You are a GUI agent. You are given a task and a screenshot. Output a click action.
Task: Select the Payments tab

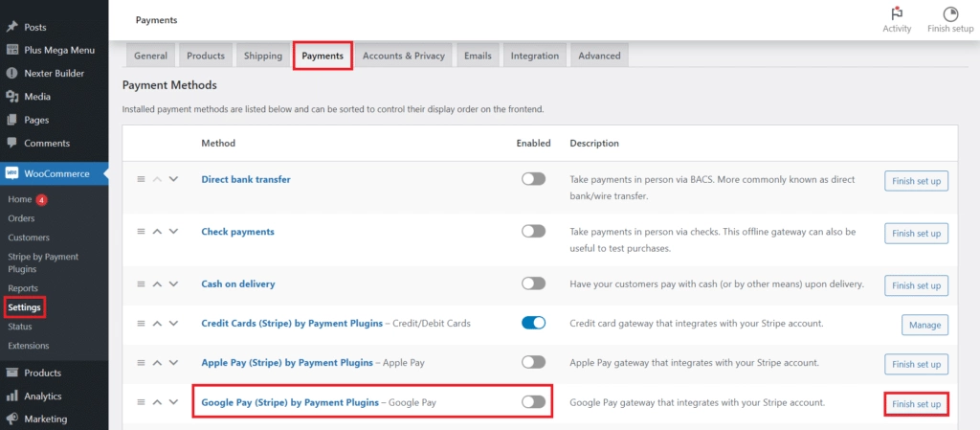323,56
